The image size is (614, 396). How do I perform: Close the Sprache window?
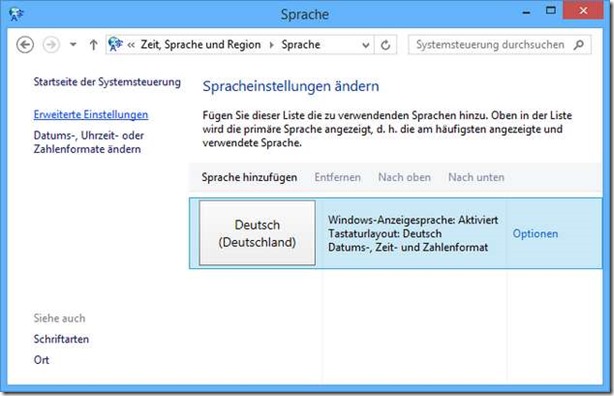[x=583, y=10]
